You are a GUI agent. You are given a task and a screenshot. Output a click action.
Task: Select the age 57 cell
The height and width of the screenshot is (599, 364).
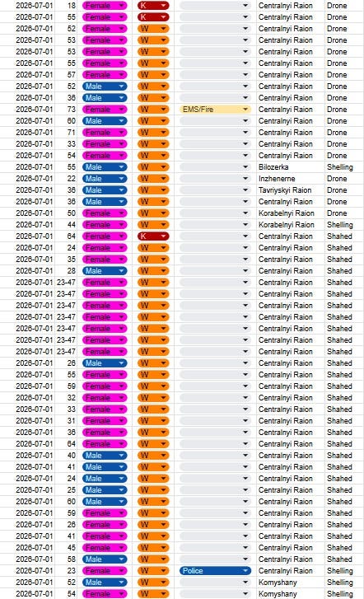[66, 75]
